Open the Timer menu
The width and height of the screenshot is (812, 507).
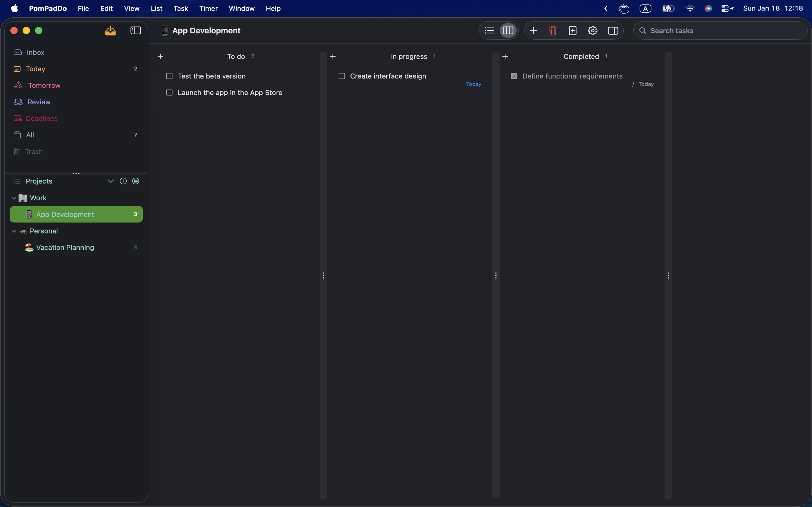pos(208,8)
